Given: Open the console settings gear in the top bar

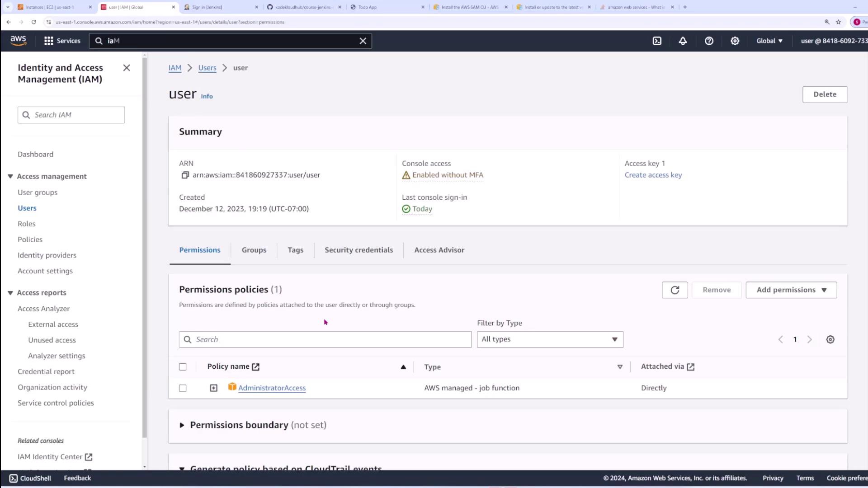Looking at the screenshot, I should click(x=735, y=41).
